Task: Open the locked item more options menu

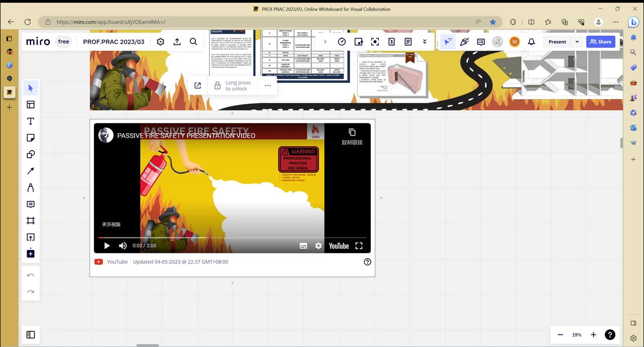Action: click(268, 85)
